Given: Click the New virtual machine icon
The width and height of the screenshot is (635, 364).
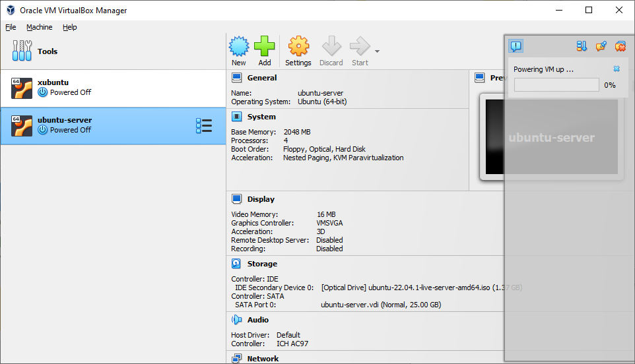Looking at the screenshot, I should coord(239,46).
